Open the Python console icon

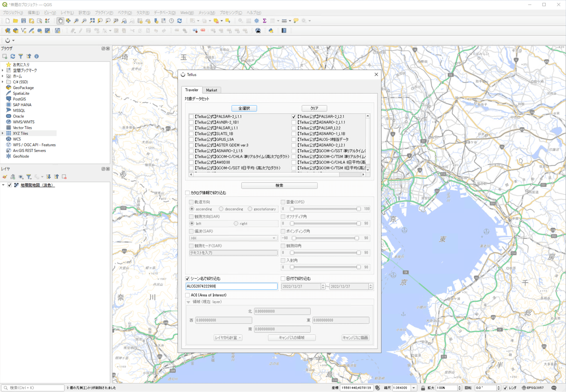(x=271, y=31)
